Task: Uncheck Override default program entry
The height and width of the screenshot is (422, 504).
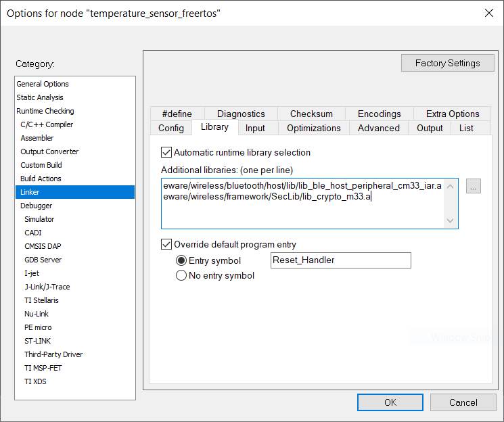Action: coord(166,245)
